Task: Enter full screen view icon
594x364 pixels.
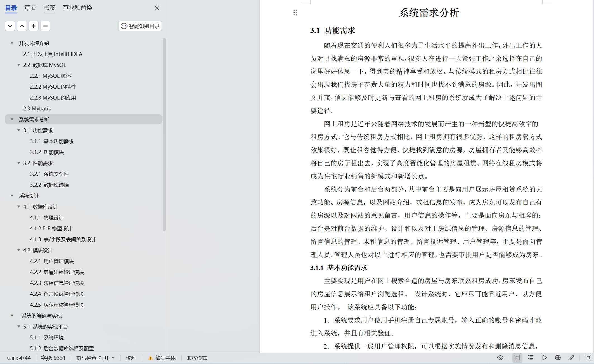Action: tap(588, 358)
